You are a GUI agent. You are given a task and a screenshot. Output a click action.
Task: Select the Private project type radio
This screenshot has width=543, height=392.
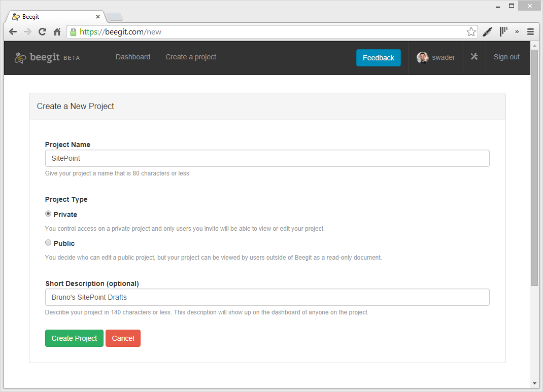pyautogui.click(x=48, y=214)
